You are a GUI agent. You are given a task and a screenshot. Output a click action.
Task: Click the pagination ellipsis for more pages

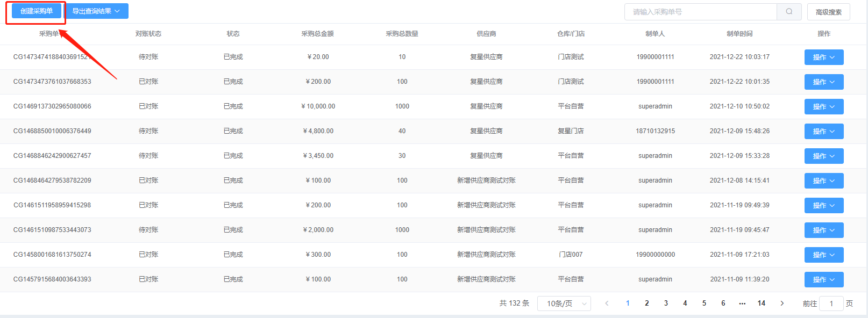coord(742,303)
